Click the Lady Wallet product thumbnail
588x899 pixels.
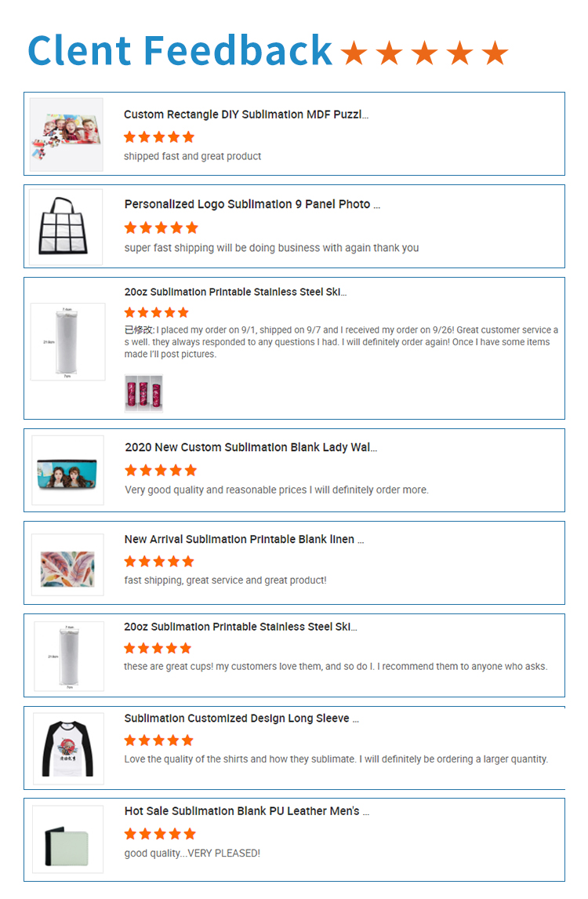point(67,471)
